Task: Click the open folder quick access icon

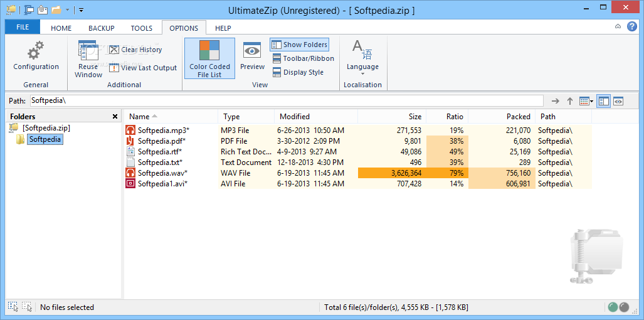Action: point(56,9)
